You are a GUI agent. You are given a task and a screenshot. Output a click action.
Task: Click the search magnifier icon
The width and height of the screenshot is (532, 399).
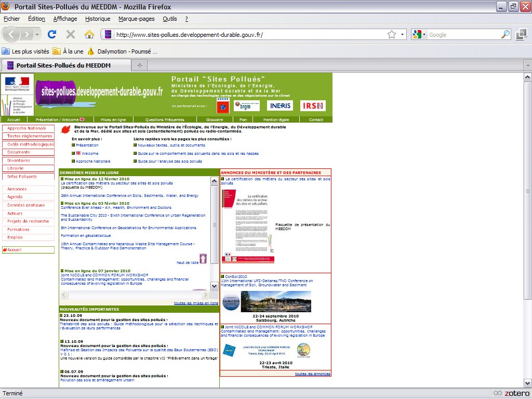click(x=505, y=35)
